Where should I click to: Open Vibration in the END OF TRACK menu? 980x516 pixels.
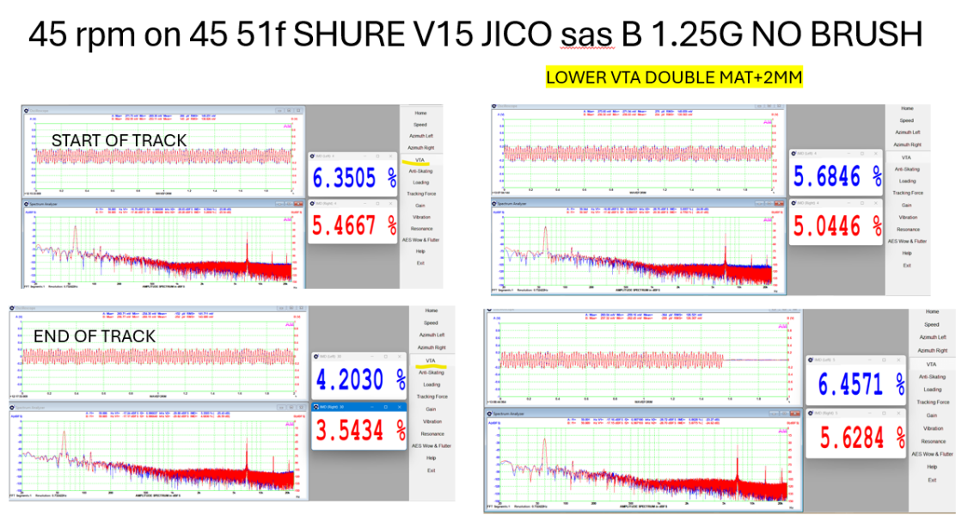432,421
